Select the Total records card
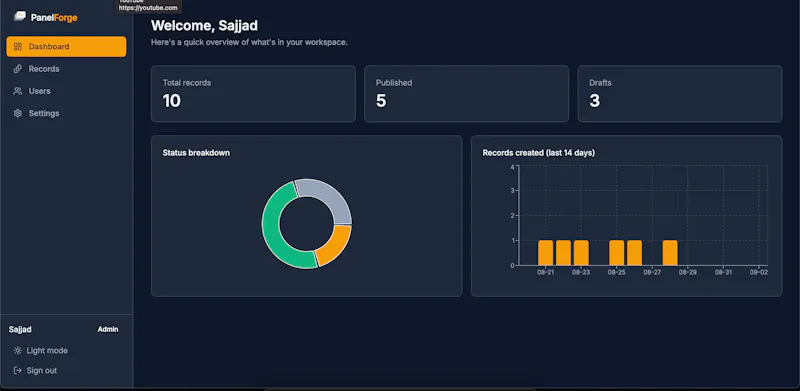800x391 pixels. tap(253, 93)
